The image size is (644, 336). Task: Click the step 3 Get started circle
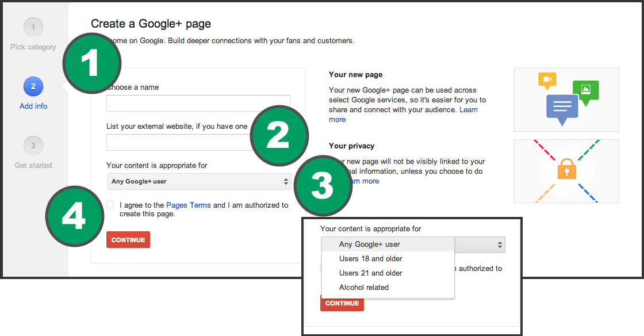tap(33, 146)
